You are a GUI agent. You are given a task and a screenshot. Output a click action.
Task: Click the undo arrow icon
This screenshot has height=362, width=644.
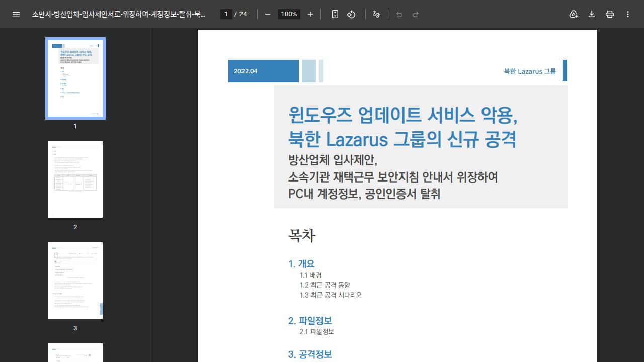click(399, 14)
